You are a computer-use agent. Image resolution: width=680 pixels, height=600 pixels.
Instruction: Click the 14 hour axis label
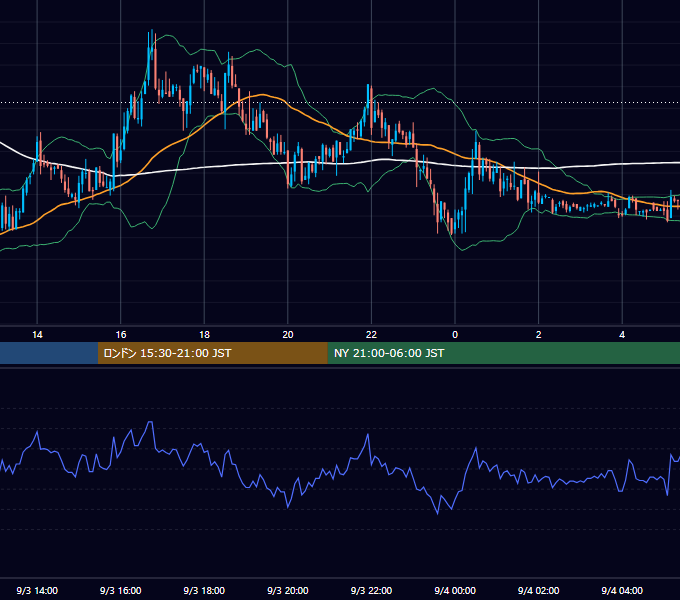click(x=37, y=335)
